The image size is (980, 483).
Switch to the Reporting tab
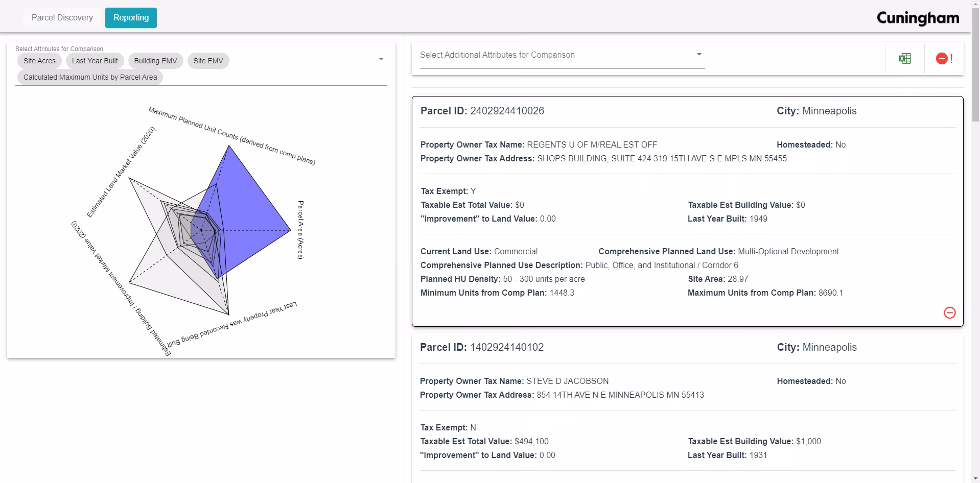(131, 18)
